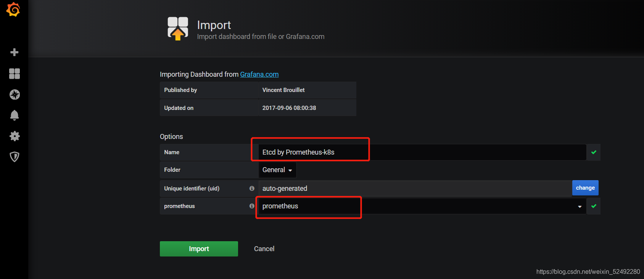Click the Import dashboard header icon

click(178, 29)
